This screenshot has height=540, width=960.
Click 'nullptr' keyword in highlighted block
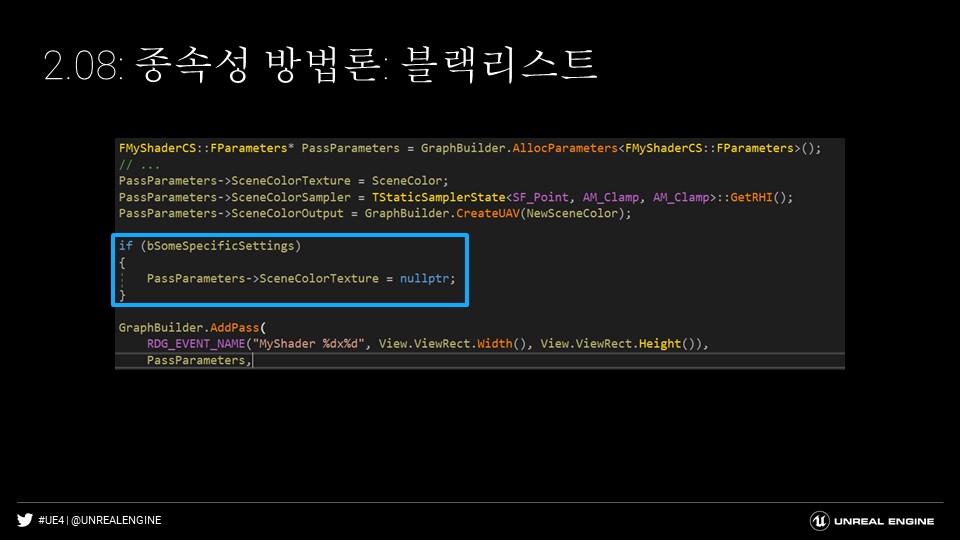point(424,279)
